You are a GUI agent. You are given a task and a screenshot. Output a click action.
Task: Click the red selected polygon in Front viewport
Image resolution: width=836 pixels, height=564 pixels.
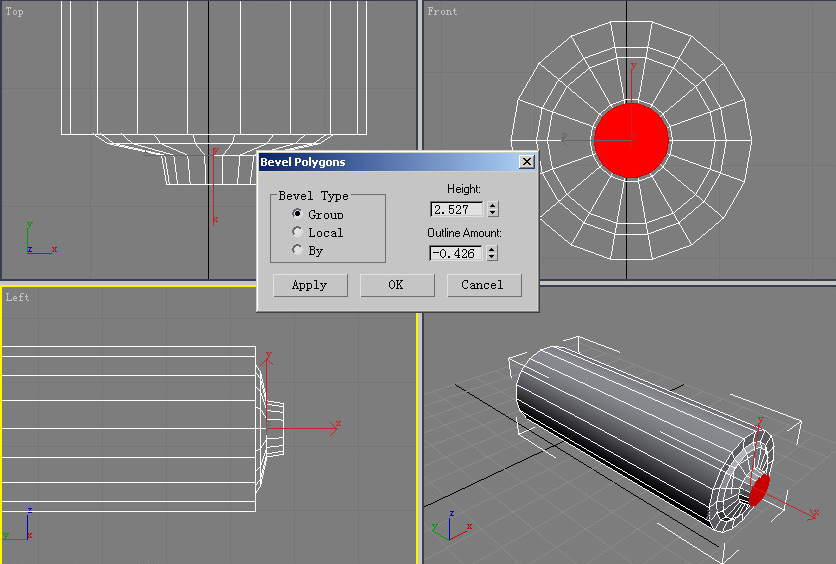tap(630, 140)
